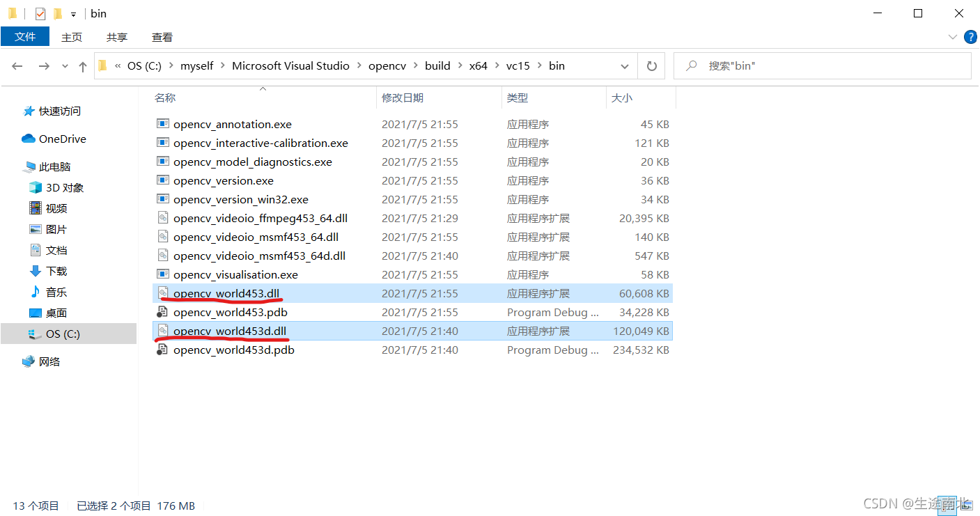This screenshot has height=516, width=980.
Task: Select opencv_videoio_msmf453_64.dll icon
Action: coord(163,237)
